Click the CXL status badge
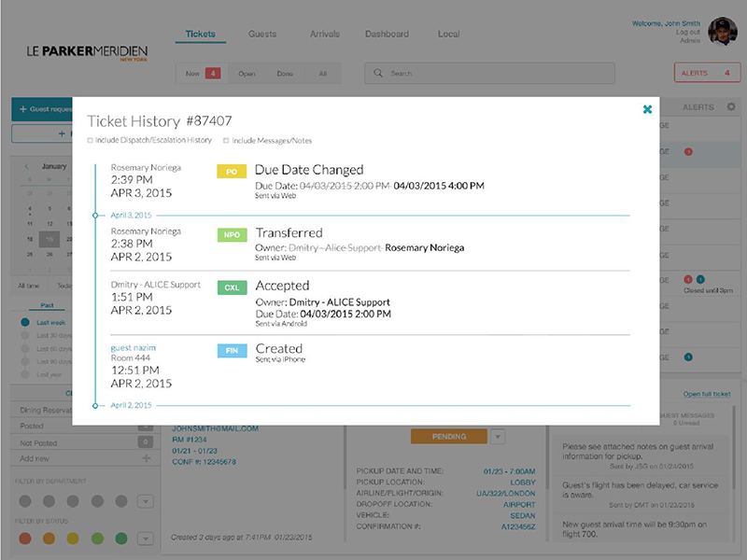The height and width of the screenshot is (560, 747). click(x=231, y=287)
